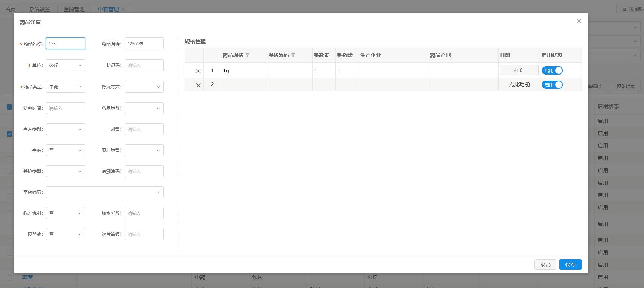Viewport: 644px width, 288px height.
Task: Switch to the 医院管理 tab
Action: click(x=74, y=9)
